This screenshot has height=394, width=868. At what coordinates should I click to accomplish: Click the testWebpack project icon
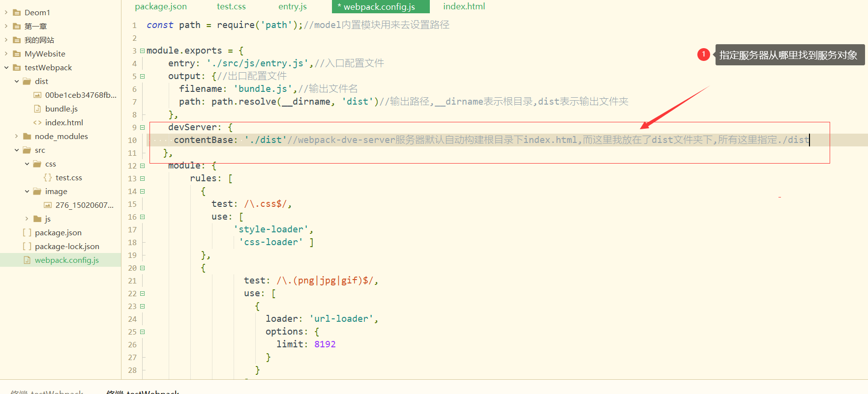(17, 67)
